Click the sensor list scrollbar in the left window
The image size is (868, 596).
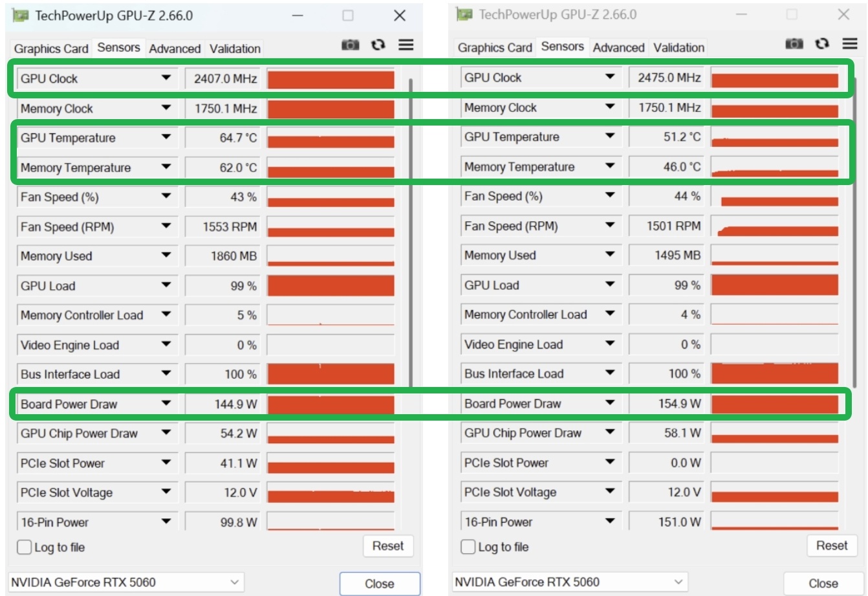411,233
